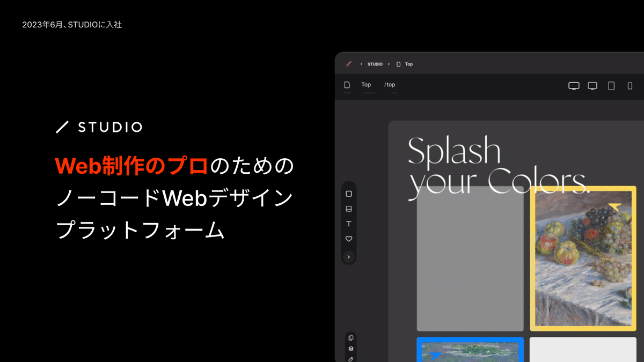Screen dimensions: 644x362
Task: Expand the add panel chevron arrow
Action: point(349,257)
